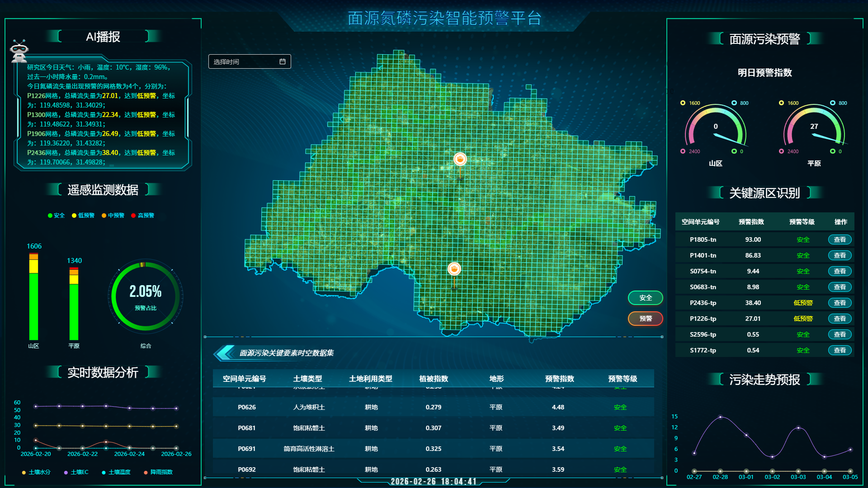868x488 pixels.
Task: Click 查看 for unit P2436-tp
Action: coord(840,303)
